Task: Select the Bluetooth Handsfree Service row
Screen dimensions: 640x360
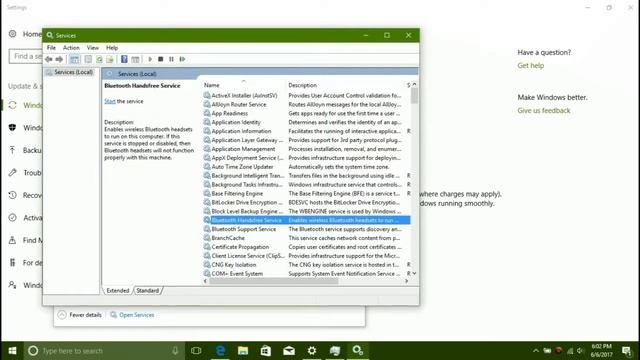Action: pyautogui.click(x=307, y=220)
